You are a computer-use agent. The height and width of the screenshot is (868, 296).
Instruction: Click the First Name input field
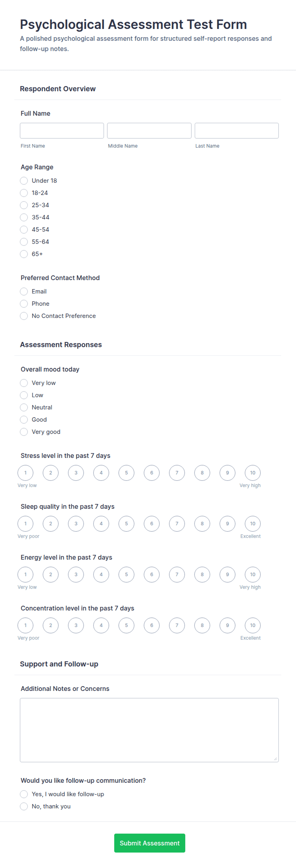62,130
